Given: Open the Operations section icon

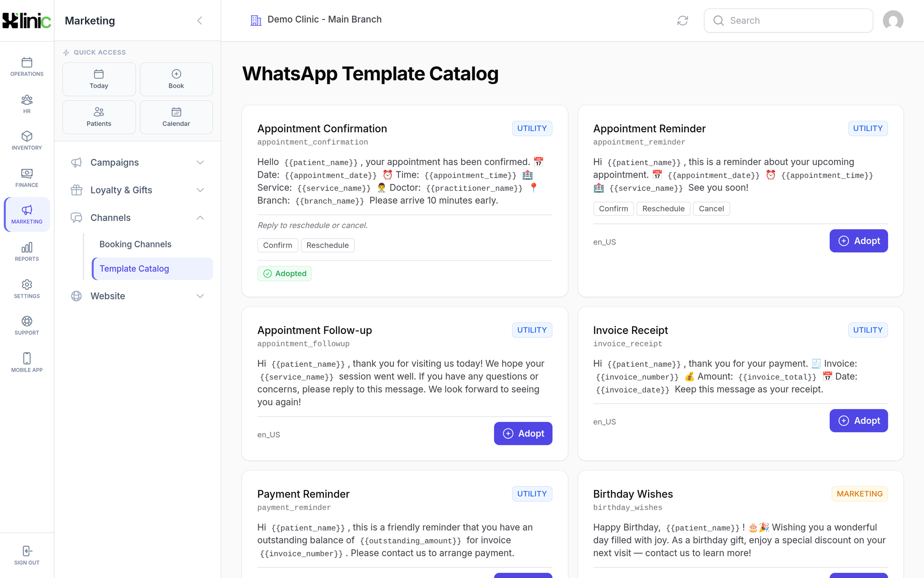Looking at the screenshot, I should pyautogui.click(x=27, y=62).
